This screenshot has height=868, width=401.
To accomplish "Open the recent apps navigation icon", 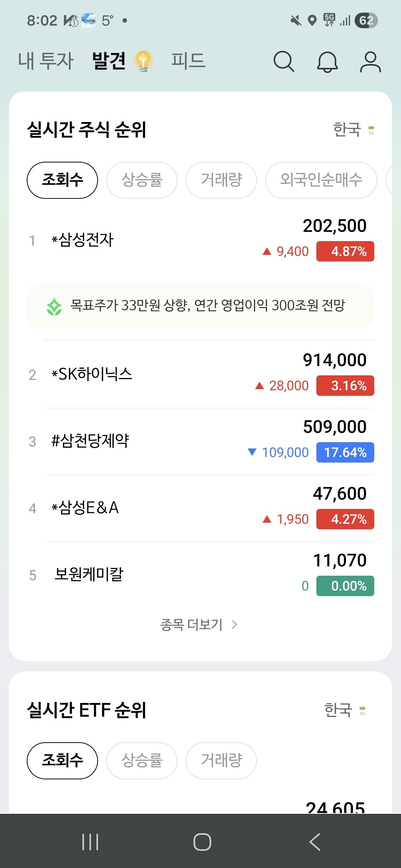I will click(x=90, y=842).
